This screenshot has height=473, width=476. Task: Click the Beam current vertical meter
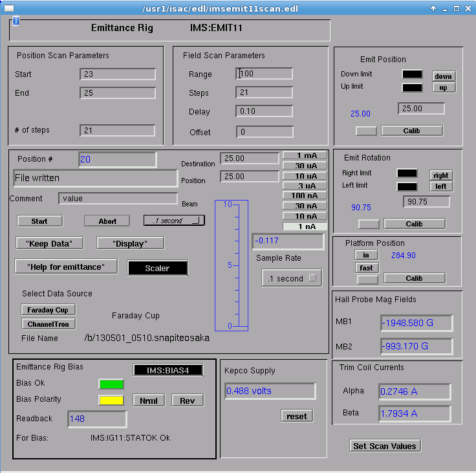(232, 265)
